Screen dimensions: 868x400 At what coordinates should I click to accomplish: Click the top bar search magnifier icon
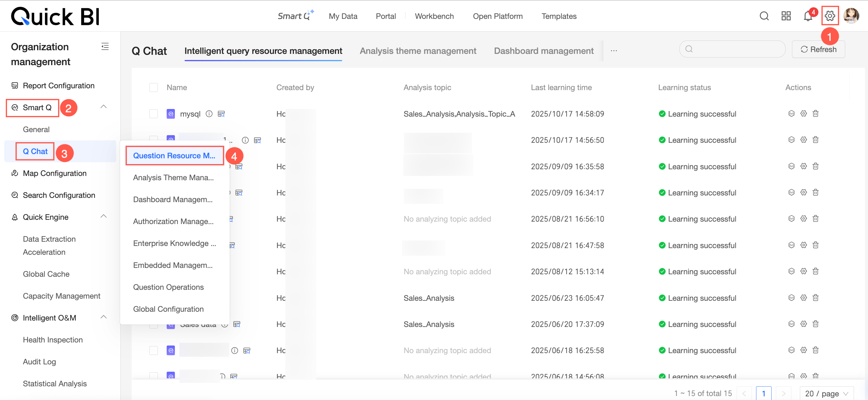coord(764,16)
